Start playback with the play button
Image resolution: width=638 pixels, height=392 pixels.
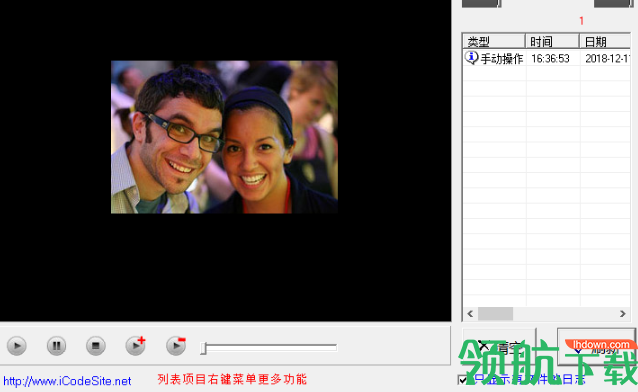(17, 346)
